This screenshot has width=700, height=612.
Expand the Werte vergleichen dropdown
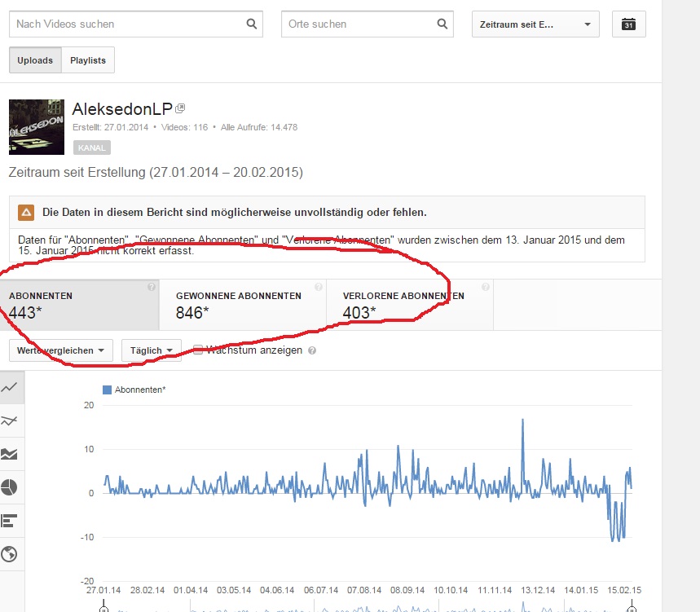pos(61,350)
